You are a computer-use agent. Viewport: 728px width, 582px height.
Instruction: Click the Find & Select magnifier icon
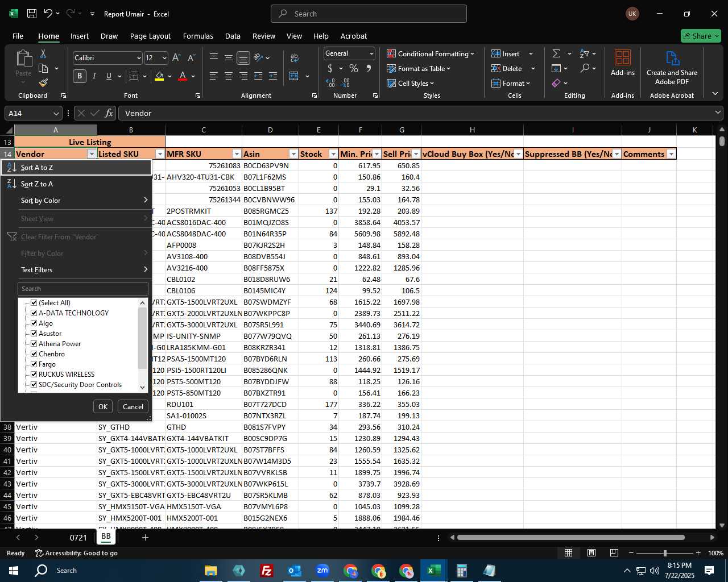(x=585, y=68)
